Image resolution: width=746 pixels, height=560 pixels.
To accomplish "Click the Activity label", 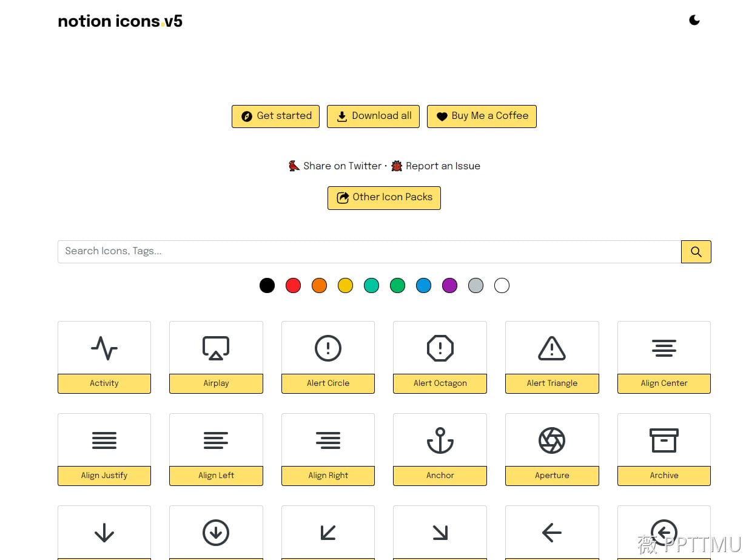I will pyautogui.click(x=104, y=383).
